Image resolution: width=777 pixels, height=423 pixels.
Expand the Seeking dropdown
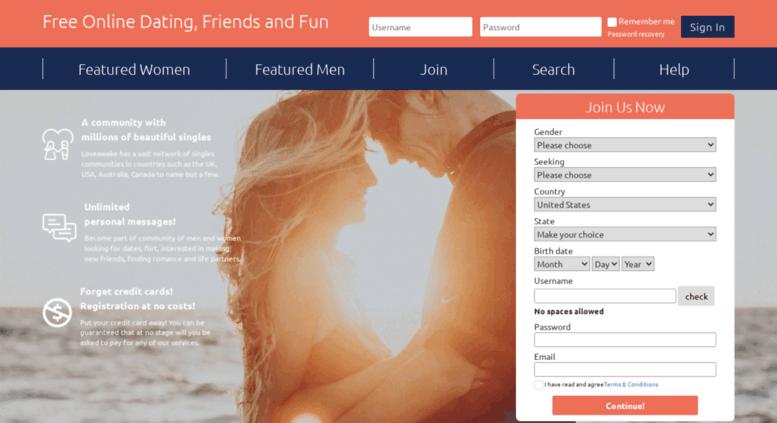click(625, 175)
